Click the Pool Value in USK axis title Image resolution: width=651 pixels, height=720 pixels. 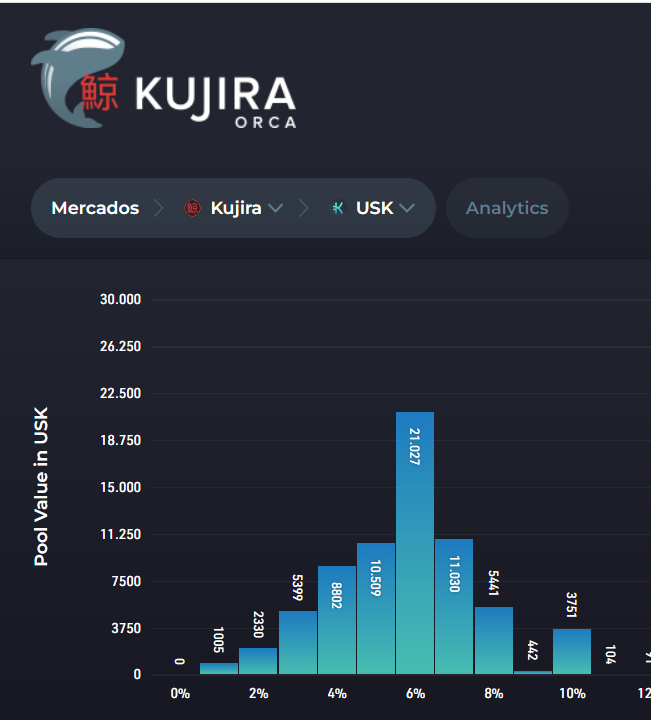pyautogui.click(x=41, y=486)
